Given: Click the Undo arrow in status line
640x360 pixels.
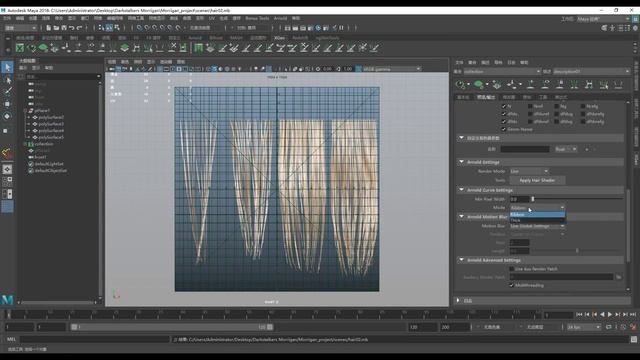Looking at the screenshot, I should 71,28.
